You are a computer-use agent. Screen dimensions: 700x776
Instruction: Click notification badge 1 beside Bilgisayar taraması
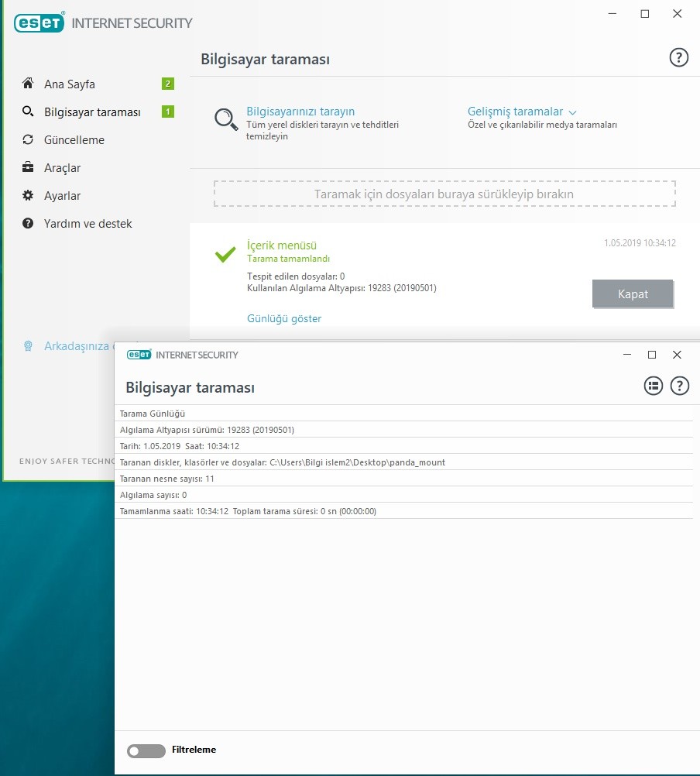[x=168, y=112]
